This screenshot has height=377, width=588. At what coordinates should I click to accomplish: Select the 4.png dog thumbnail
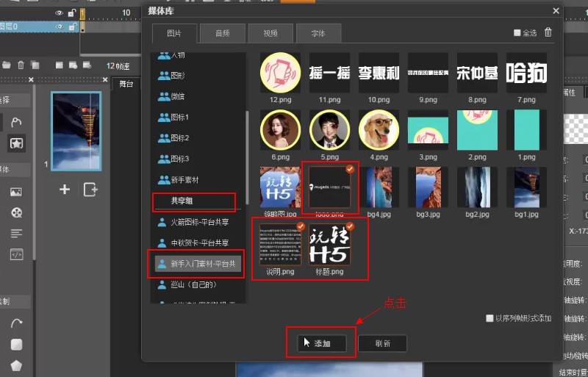pos(379,130)
